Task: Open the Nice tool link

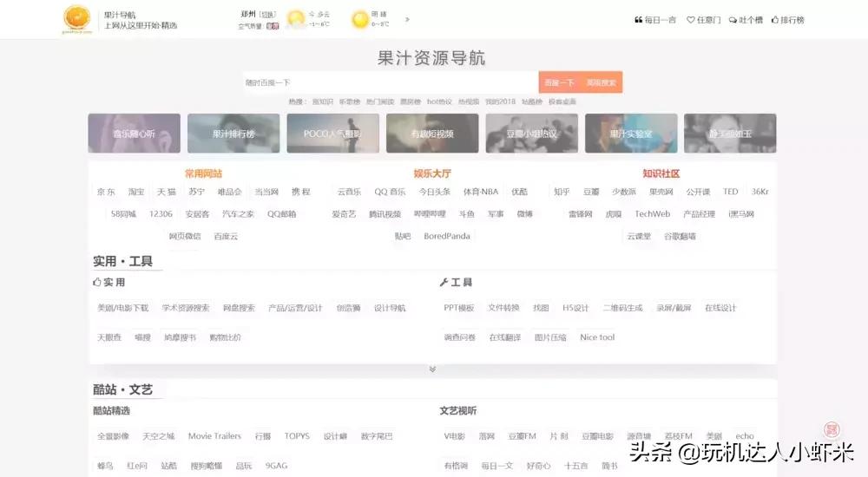Action: coord(597,337)
